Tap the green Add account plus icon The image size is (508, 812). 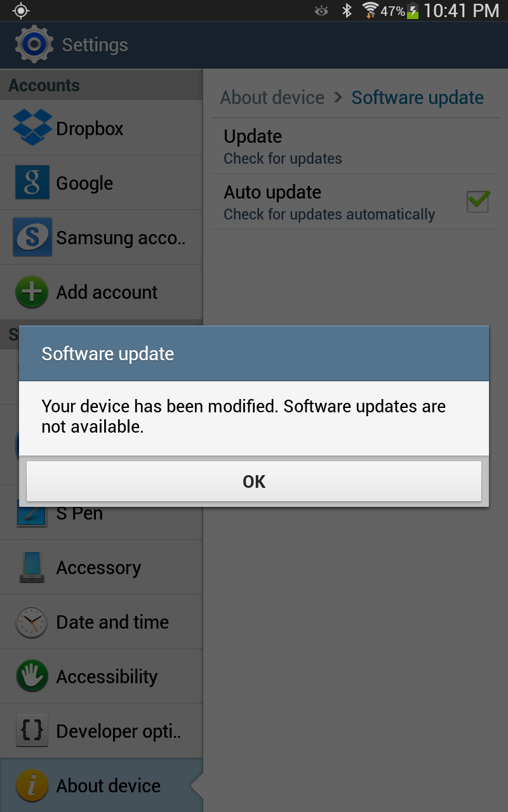point(32,292)
